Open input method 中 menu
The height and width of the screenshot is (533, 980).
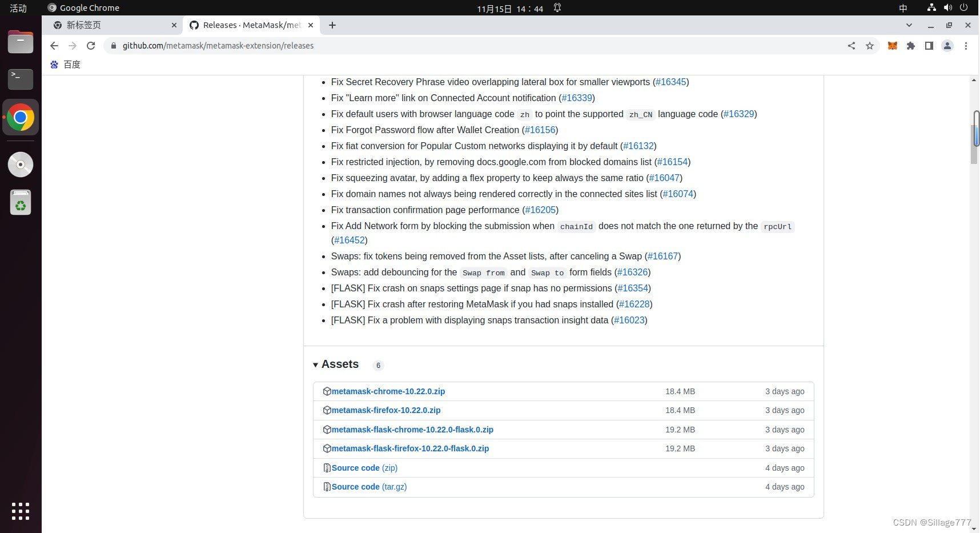pos(903,8)
